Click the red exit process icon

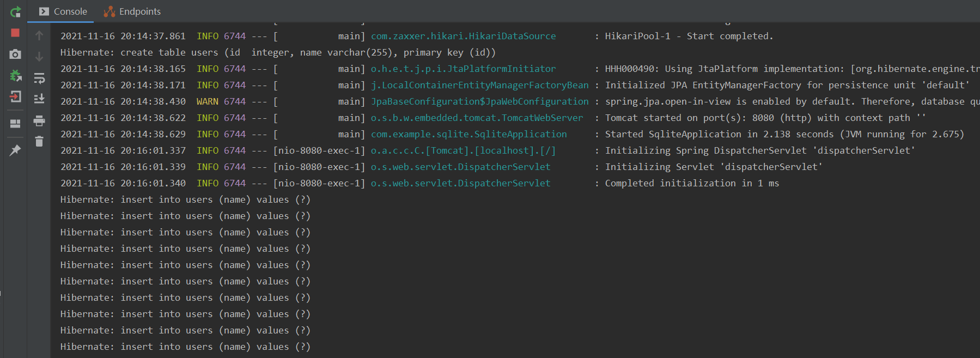point(15,98)
